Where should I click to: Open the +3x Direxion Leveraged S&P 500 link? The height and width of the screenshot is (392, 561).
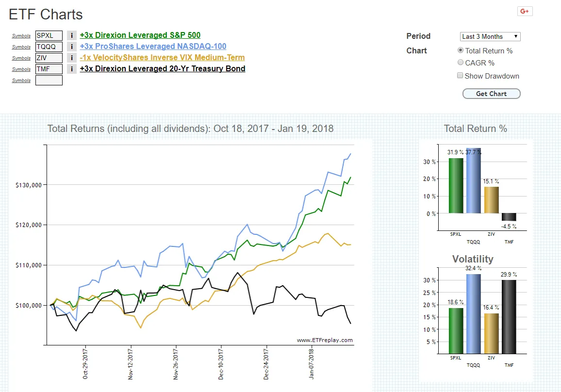(x=140, y=35)
